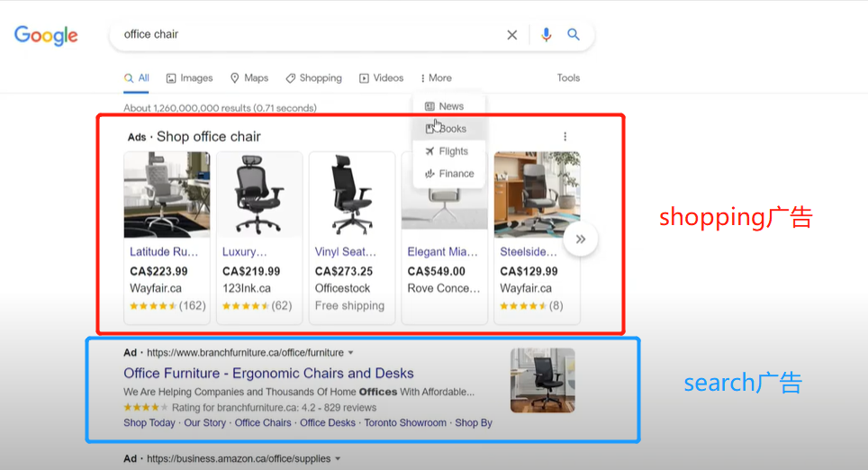Choose Flights in the More dropdown
The height and width of the screenshot is (470, 868).
[x=453, y=151]
